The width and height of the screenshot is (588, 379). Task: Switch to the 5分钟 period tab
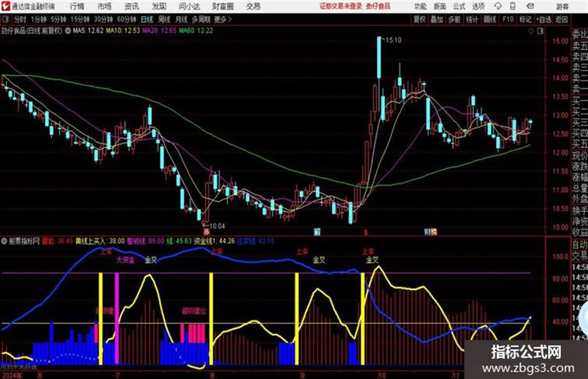click(58, 19)
